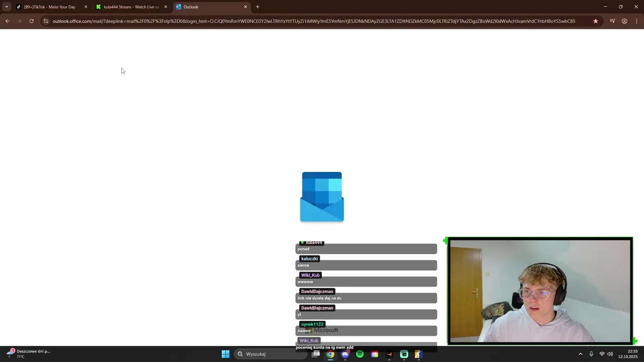The height and width of the screenshot is (362, 644).
Task: Show hidden system tray icons
Action: [x=580, y=354]
